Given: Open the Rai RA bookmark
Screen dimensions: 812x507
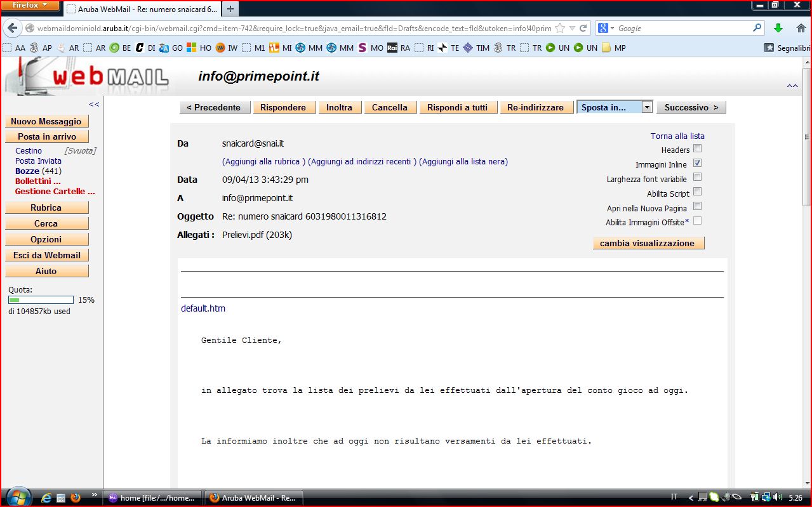Looking at the screenshot, I should point(399,48).
